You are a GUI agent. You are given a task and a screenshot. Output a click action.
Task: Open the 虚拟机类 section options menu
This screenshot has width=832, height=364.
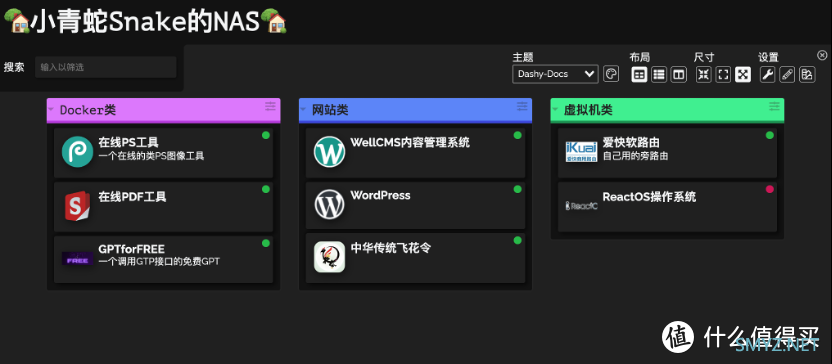tap(774, 107)
